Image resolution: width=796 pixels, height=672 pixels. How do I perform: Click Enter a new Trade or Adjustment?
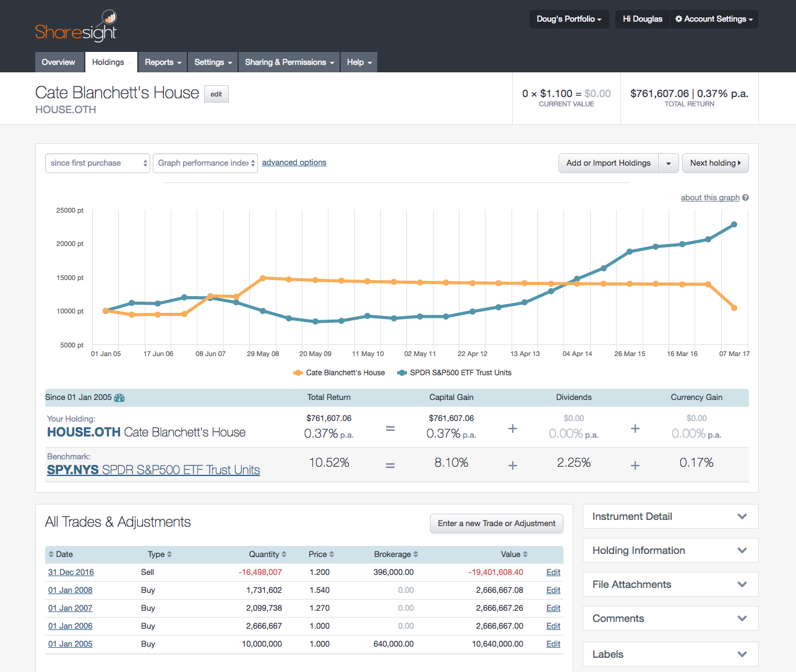coord(496,524)
